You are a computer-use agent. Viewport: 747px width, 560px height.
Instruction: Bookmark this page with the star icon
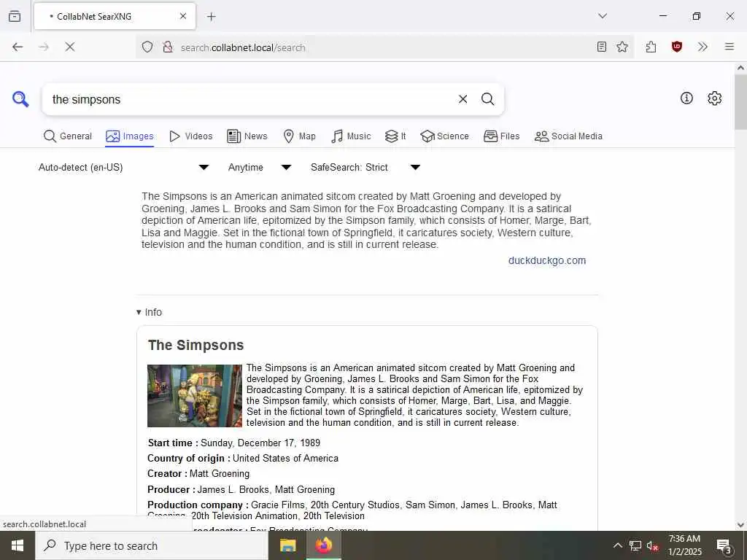(622, 47)
